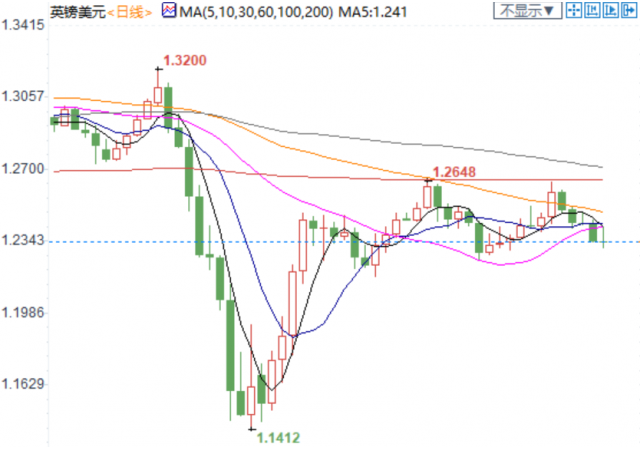Image resolution: width=640 pixels, height=450 pixels.
Task: Click the MA5:1.241 value text
Action: [x=373, y=12]
